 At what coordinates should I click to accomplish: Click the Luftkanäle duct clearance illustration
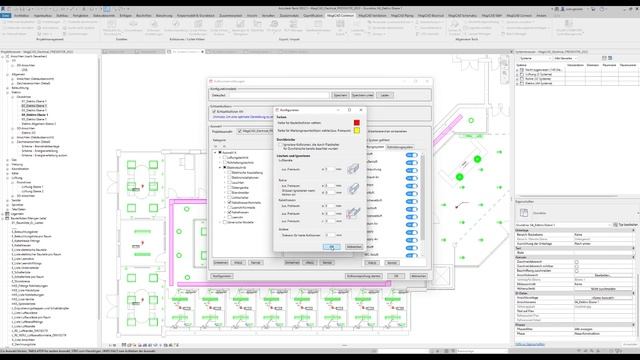pyautogui.click(x=353, y=169)
